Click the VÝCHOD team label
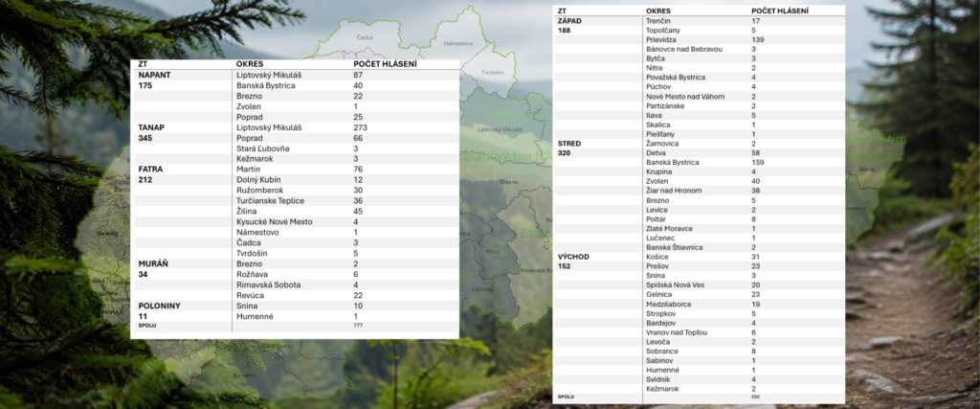980x409 pixels. [x=573, y=257]
